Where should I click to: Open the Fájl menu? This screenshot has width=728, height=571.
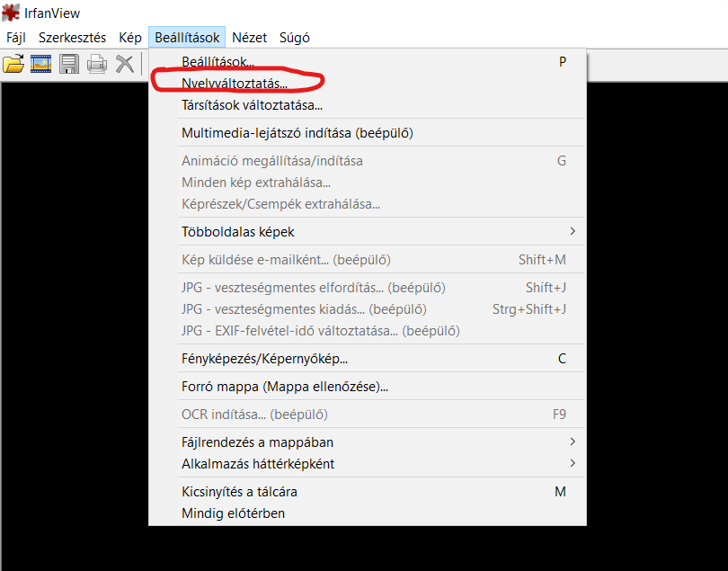(16, 38)
